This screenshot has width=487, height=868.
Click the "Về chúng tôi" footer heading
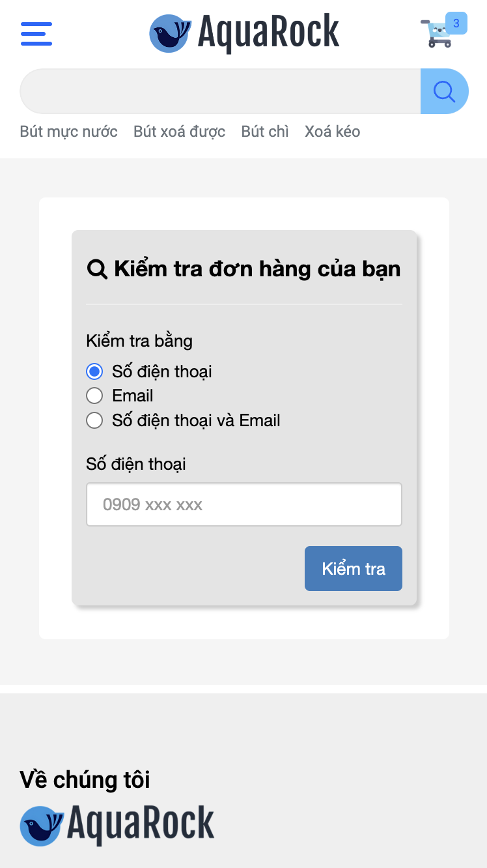point(85,779)
